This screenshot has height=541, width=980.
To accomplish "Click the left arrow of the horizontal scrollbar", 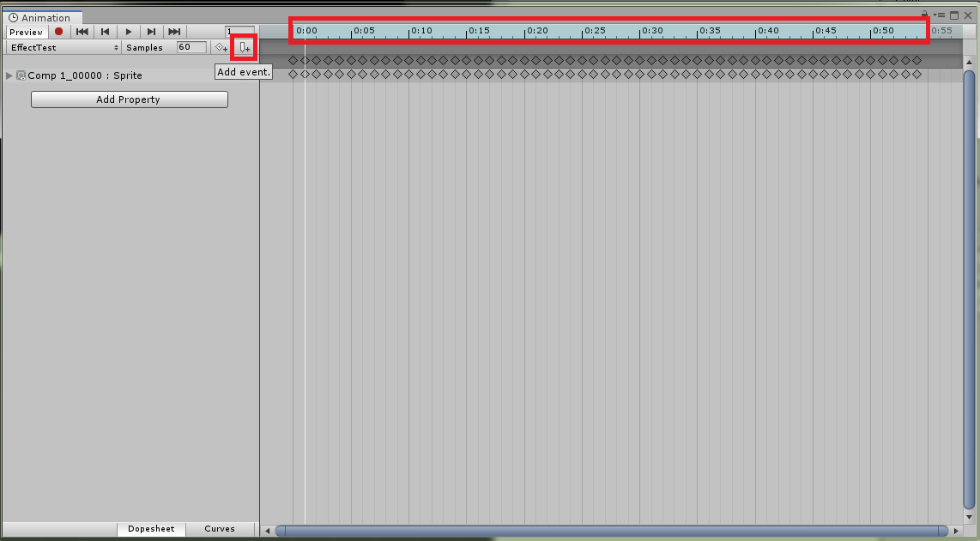I will [x=268, y=531].
